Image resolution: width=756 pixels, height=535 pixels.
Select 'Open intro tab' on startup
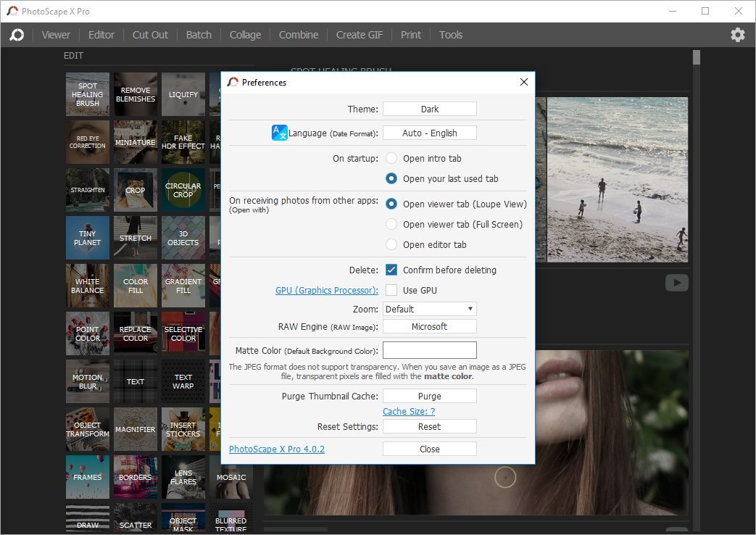[391, 158]
